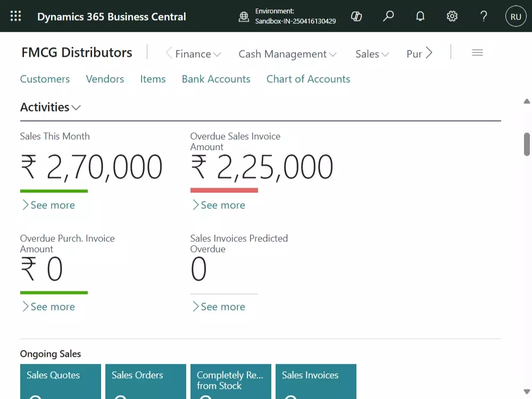Open the search magnifier icon
Viewport: 532px width, 399px height.
click(x=388, y=16)
